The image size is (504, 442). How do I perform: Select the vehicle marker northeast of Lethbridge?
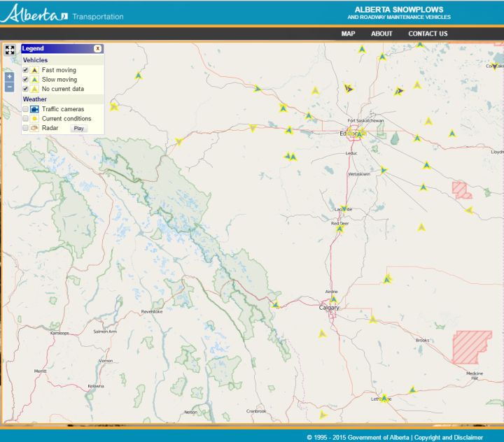tap(412, 390)
